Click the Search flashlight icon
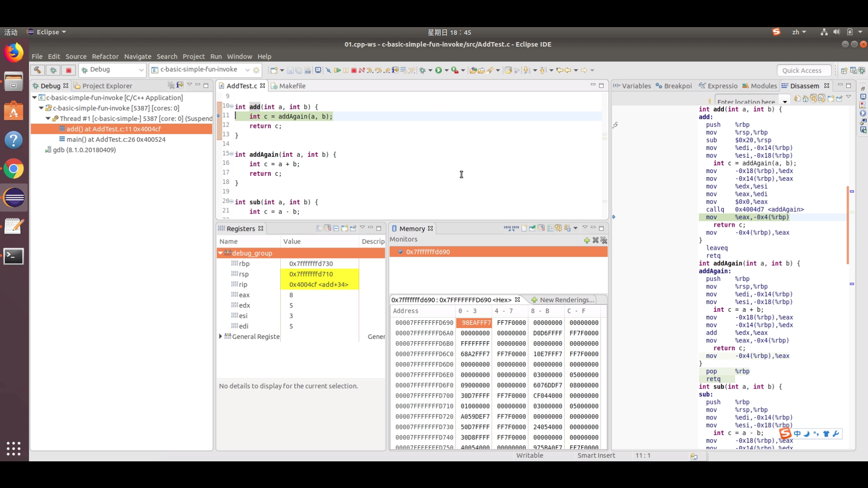868x488 pixels. [490, 70]
